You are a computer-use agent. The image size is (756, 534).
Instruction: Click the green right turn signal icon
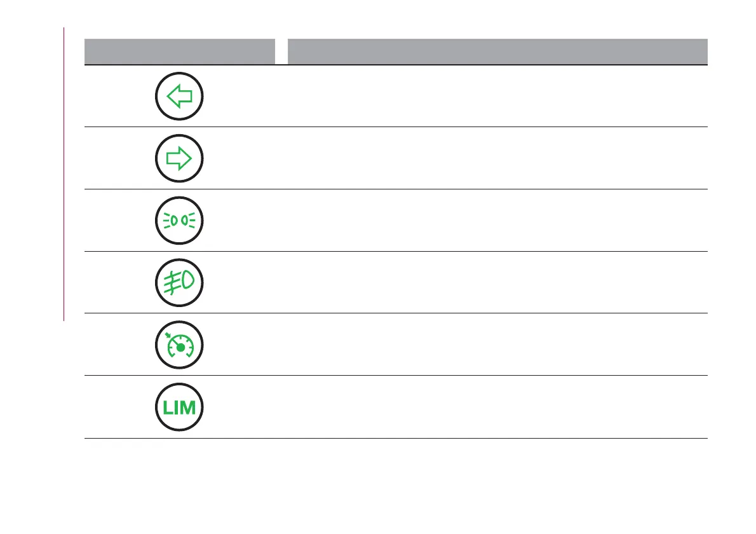[180, 159]
